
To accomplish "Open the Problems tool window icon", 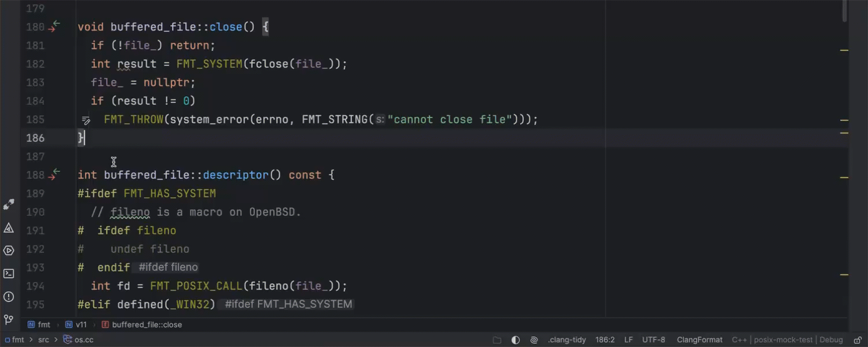I will [x=9, y=297].
